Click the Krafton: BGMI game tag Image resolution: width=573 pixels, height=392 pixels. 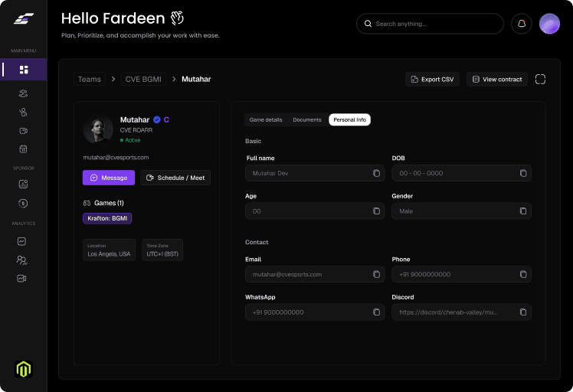[x=107, y=218]
